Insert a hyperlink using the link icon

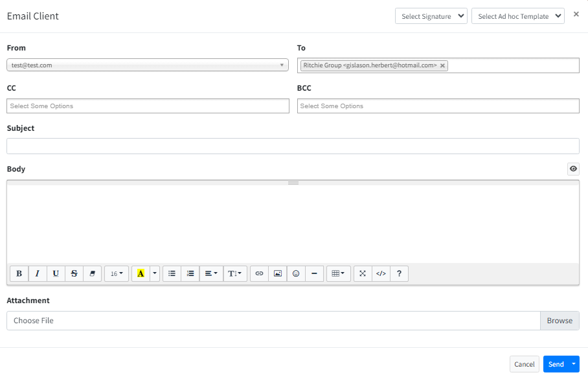(259, 274)
